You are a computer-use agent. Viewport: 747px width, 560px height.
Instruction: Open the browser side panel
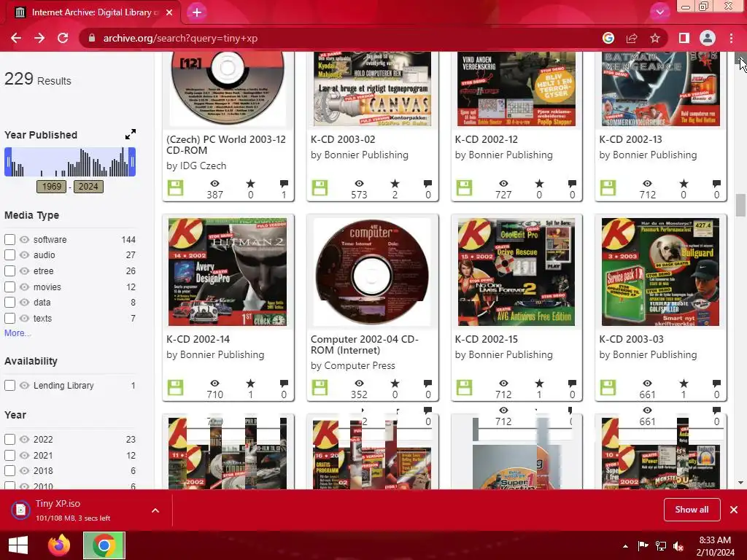pos(684,38)
